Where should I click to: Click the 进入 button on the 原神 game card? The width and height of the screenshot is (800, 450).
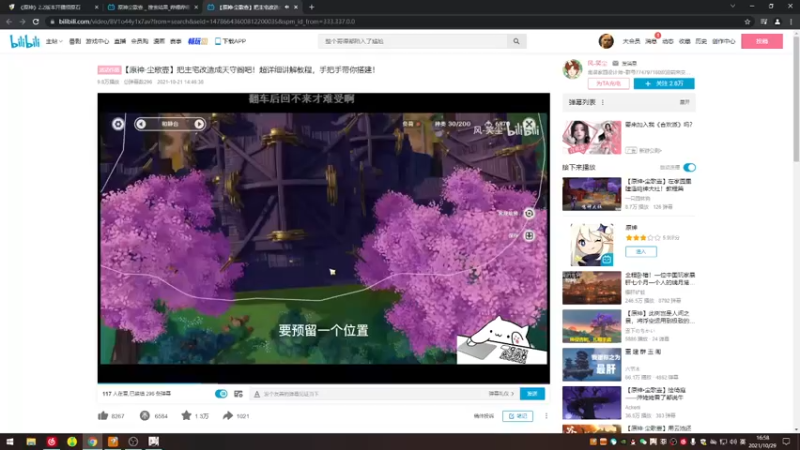641,252
